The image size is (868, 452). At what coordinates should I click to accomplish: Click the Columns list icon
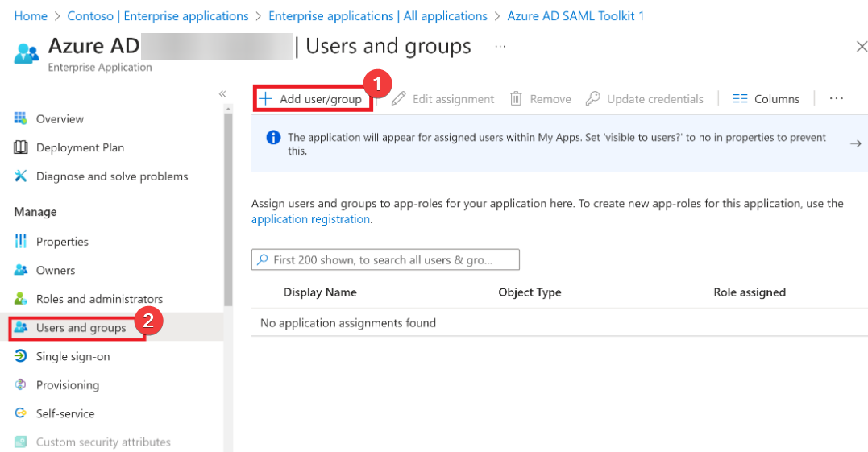click(x=740, y=98)
